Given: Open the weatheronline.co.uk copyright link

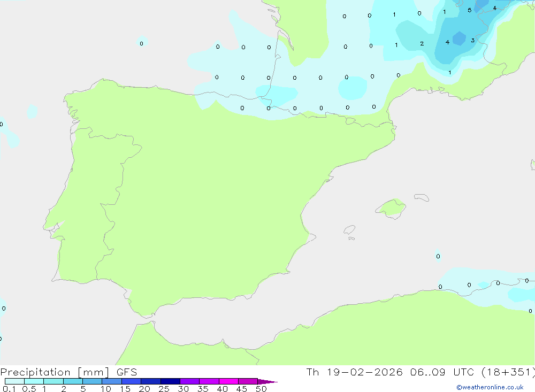Looking at the screenshot, I should click(490, 387).
